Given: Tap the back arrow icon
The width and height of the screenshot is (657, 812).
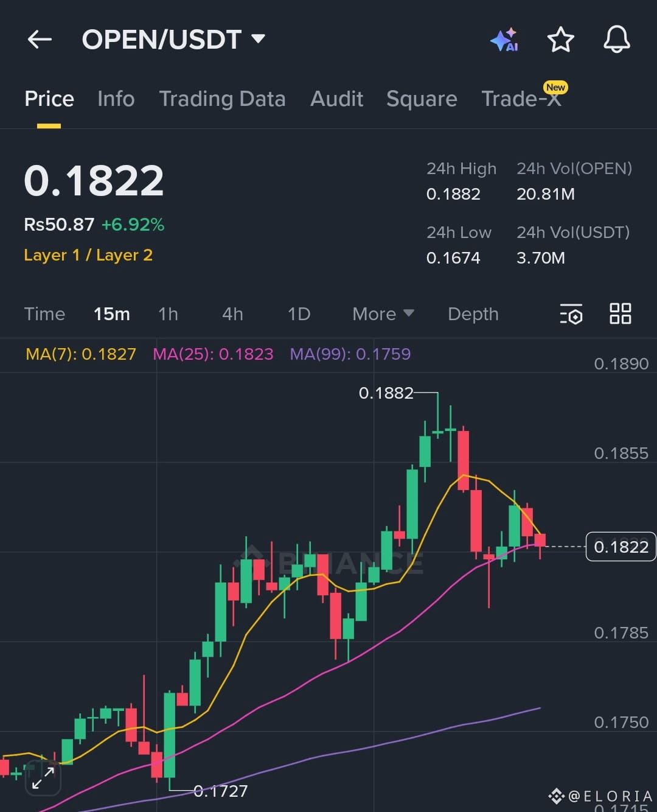Looking at the screenshot, I should pos(40,40).
